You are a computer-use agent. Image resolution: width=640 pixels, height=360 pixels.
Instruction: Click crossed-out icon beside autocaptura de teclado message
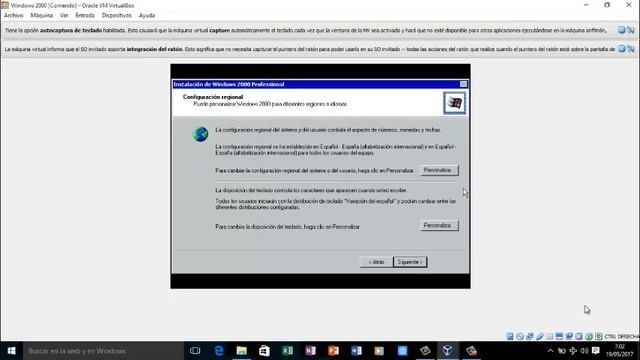(631, 30)
